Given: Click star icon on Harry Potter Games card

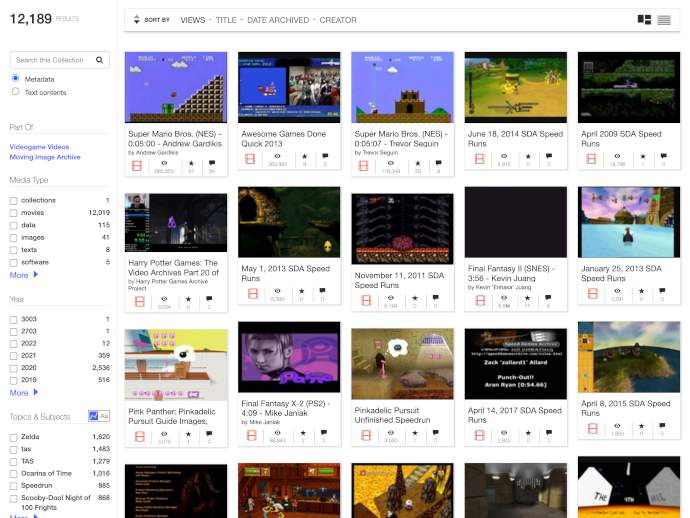Looking at the screenshot, I should pyautogui.click(x=188, y=299).
